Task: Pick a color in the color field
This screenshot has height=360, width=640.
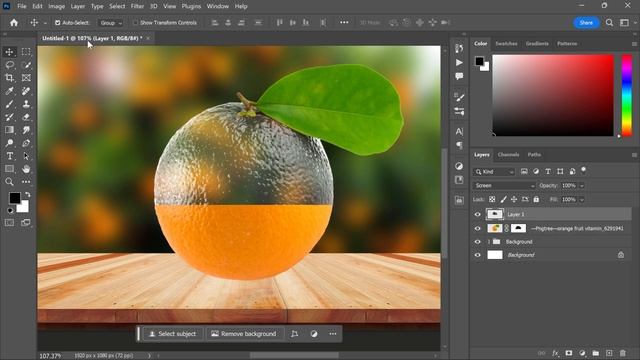Action: click(553, 95)
